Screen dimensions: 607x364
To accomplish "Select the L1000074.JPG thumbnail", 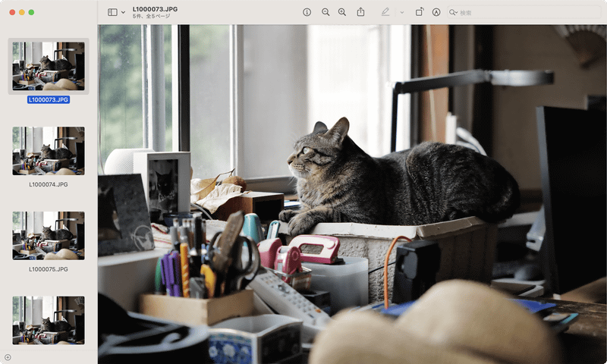I will tap(49, 151).
